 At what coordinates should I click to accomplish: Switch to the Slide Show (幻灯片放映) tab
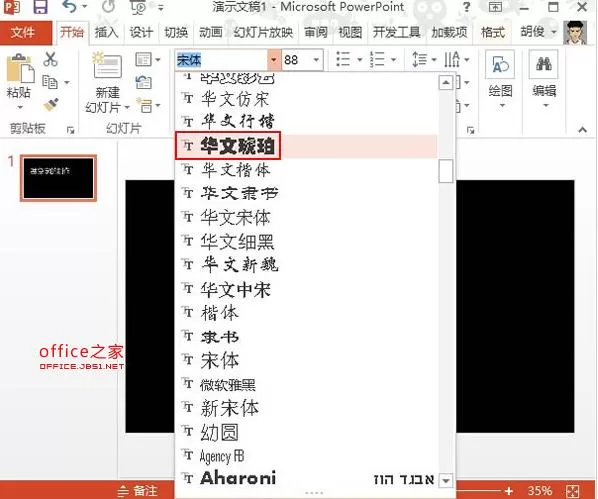(x=263, y=33)
